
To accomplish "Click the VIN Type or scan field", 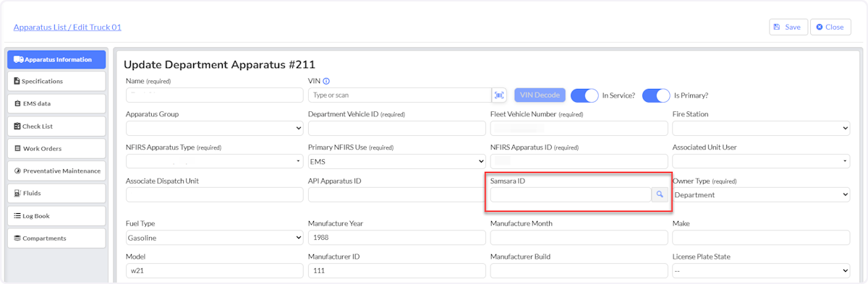I will [x=400, y=95].
